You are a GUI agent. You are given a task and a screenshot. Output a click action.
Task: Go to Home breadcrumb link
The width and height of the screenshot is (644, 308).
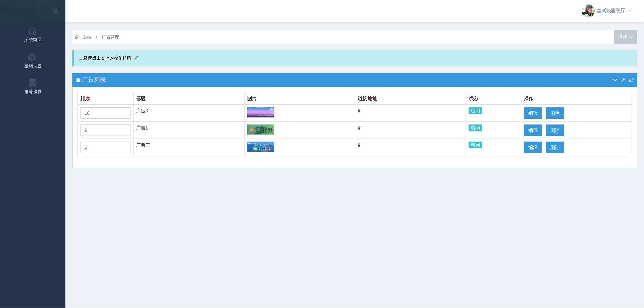[87, 37]
